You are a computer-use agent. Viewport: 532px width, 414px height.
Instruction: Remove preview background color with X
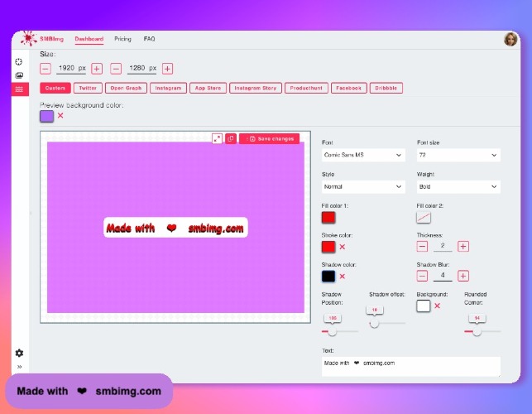click(60, 115)
